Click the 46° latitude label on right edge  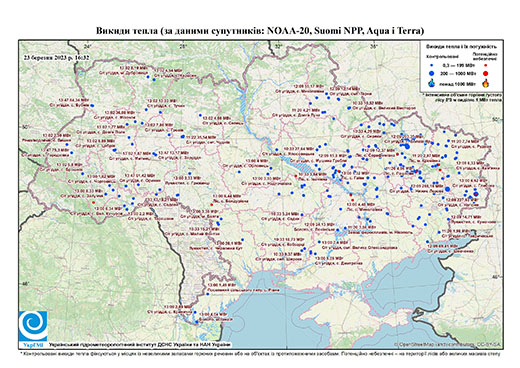point(496,277)
